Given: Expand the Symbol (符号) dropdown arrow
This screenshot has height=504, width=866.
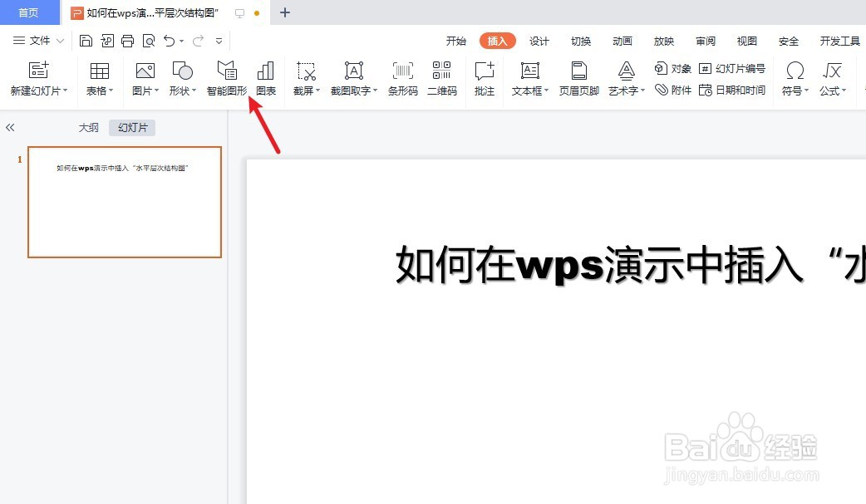Looking at the screenshot, I should 806,91.
